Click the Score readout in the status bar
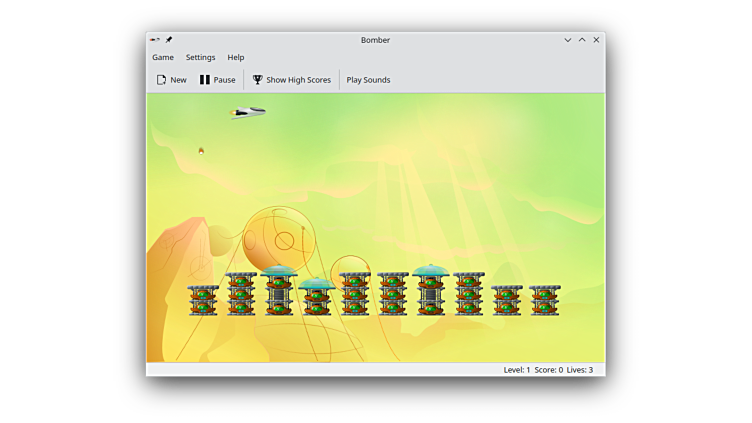 coord(548,370)
